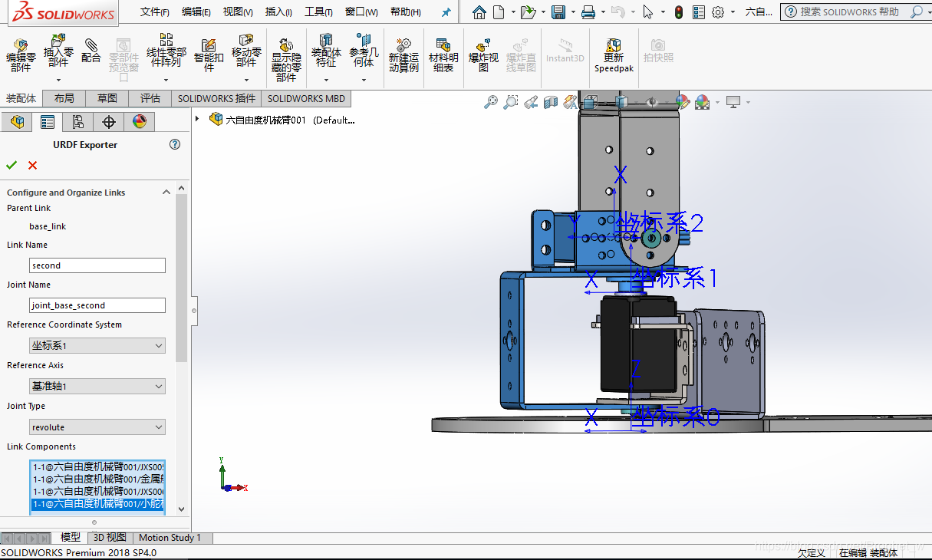Collapse Configure and Organize Links section
Screen dimensions: 932x560
(166, 193)
